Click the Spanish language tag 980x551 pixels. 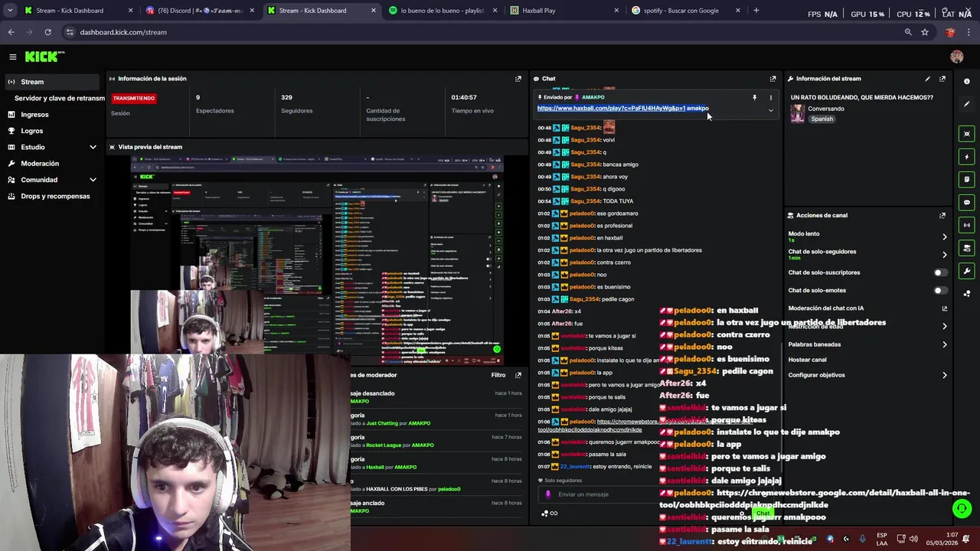(x=822, y=119)
